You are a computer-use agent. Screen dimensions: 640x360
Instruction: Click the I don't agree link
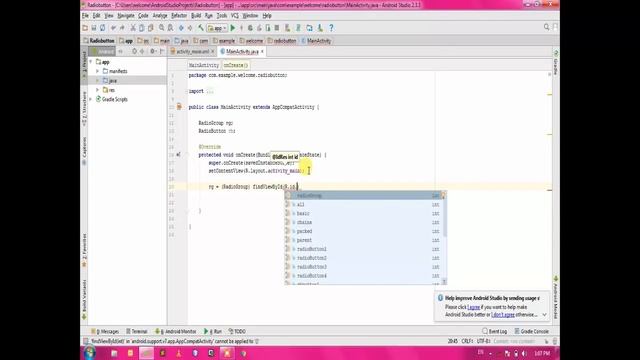tap(503, 315)
